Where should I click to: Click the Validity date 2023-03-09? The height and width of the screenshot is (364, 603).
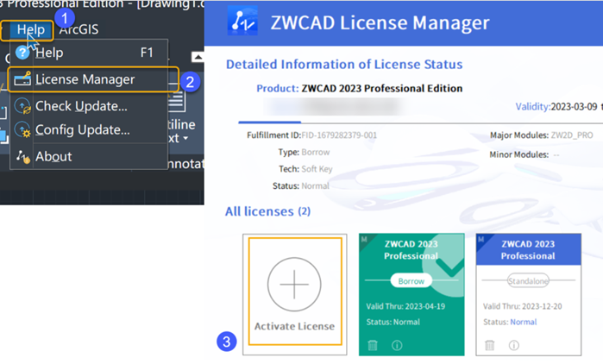click(x=574, y=106)
